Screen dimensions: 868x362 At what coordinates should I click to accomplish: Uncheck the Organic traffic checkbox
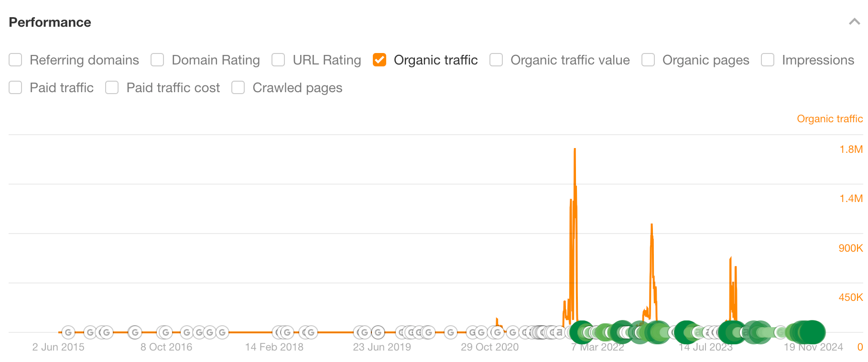click(379, 60)
